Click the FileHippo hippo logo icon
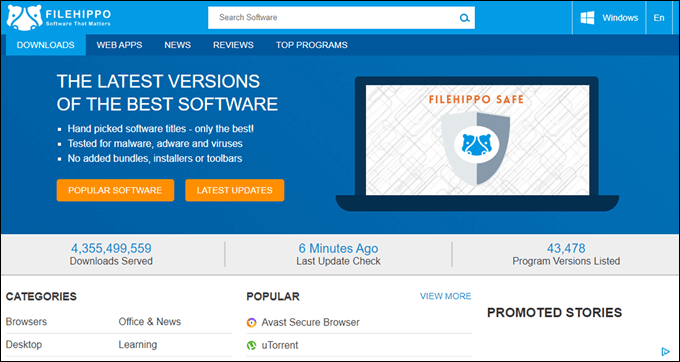Viewport: 680px width, 362px height. point(25,18)
